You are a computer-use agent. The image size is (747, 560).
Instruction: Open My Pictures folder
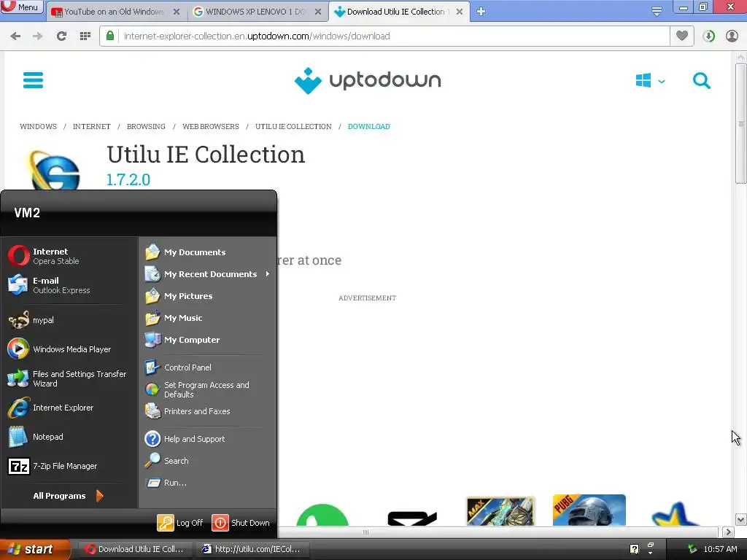coord(207,296)
